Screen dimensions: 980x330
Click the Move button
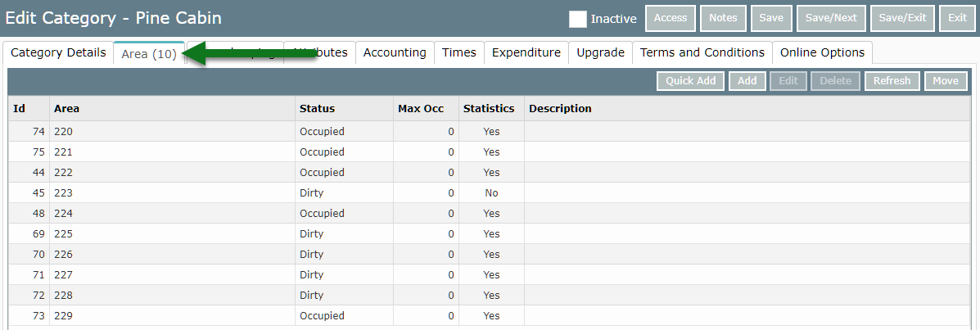point(946,81)
